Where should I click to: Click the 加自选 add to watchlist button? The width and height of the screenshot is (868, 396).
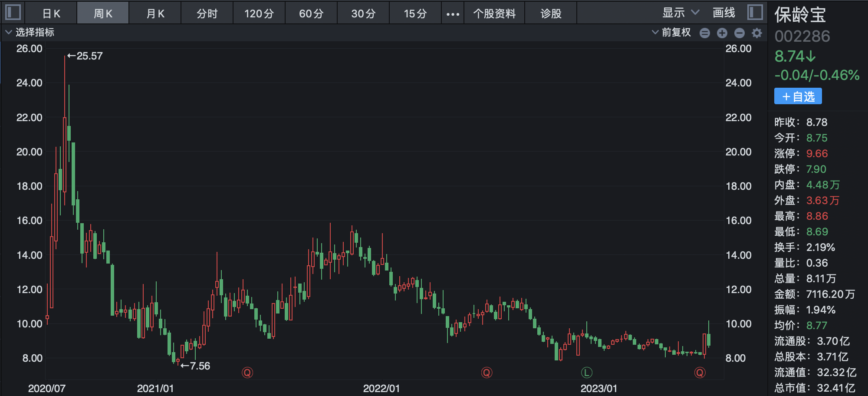(798, 96)
